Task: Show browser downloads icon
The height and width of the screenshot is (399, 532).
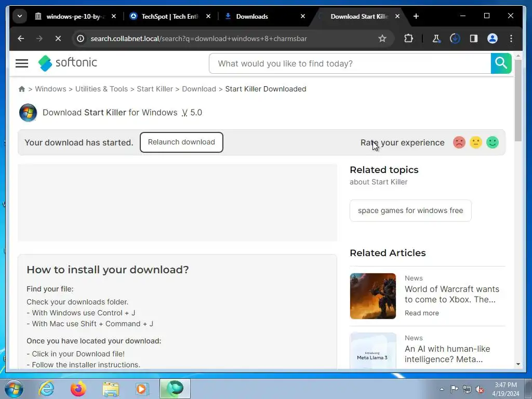Action: (455, 38)
